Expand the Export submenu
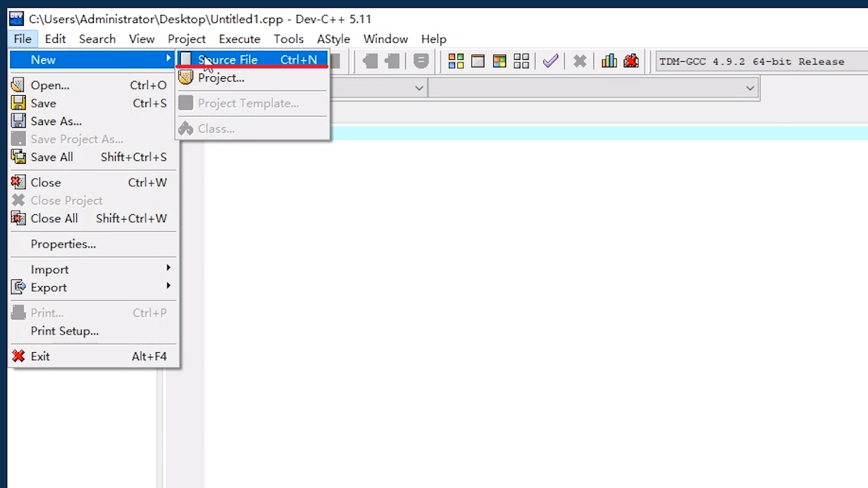868x488 pixels. (93, 287)
